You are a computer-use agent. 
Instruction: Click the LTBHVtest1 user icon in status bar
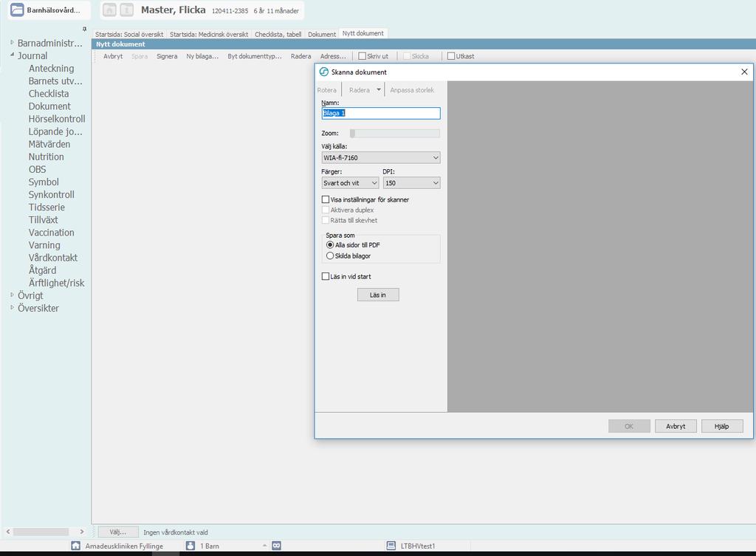coord(391,546)
